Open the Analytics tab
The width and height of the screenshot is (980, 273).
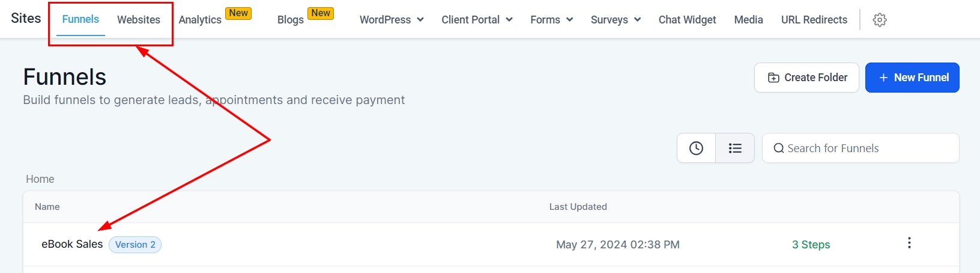(x=200, y=20)
